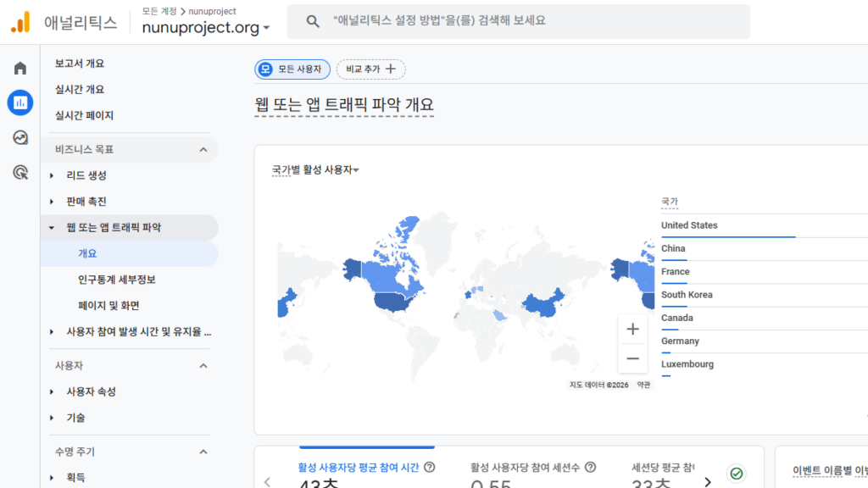Click help icon beside 활성 사용자당 평균 참여 시간

[430, 467]
